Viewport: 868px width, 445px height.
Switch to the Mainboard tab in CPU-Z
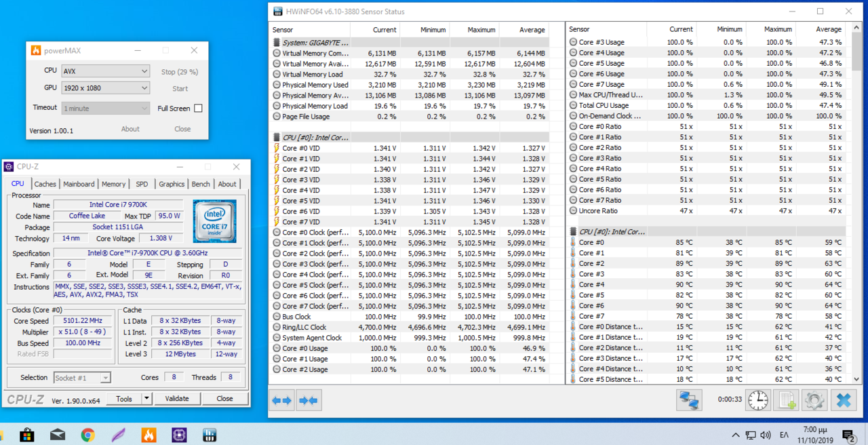click(79, 184)
